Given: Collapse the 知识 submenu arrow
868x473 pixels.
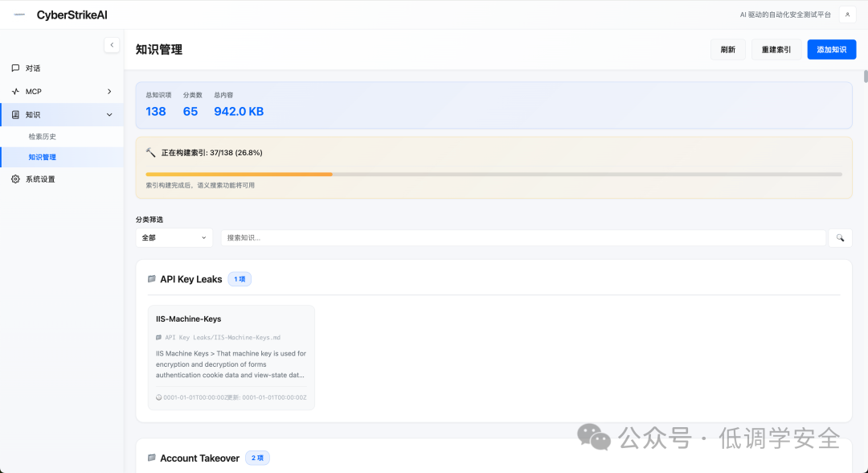Looking at the screenshot, I should point(109,115).
